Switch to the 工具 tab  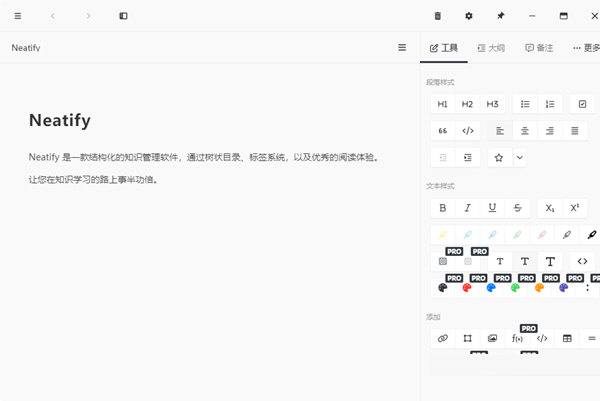click(x=444, y=48)
